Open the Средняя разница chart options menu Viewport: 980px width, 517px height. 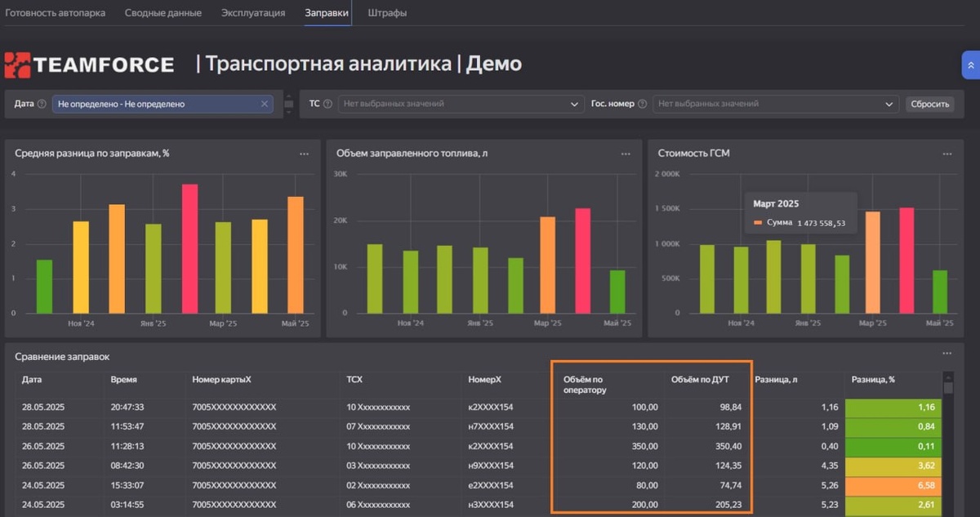pos(304,153)
